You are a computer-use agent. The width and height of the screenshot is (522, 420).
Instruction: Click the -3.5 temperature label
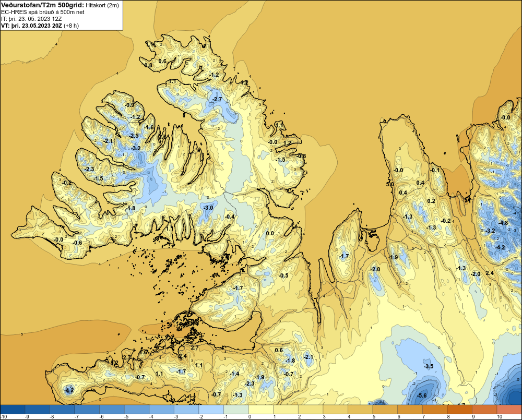429,366
